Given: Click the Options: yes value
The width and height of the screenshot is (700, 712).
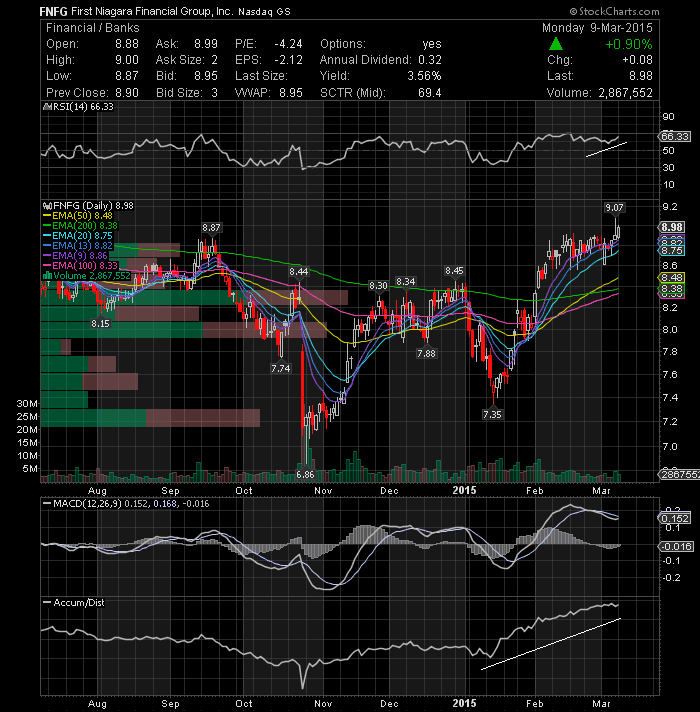Looking at the screenshot, I should pyautogui.click(x=432, y=44).
